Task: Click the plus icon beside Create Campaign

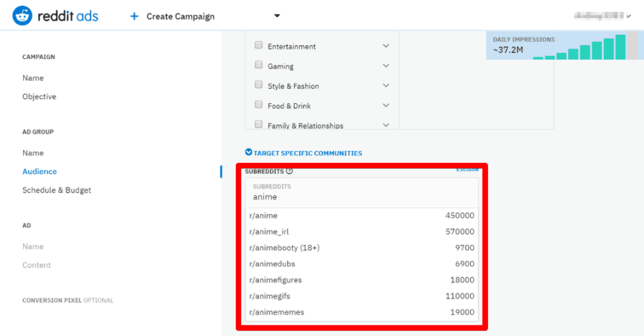Action: pyautogui.click(x=134, y=16)
